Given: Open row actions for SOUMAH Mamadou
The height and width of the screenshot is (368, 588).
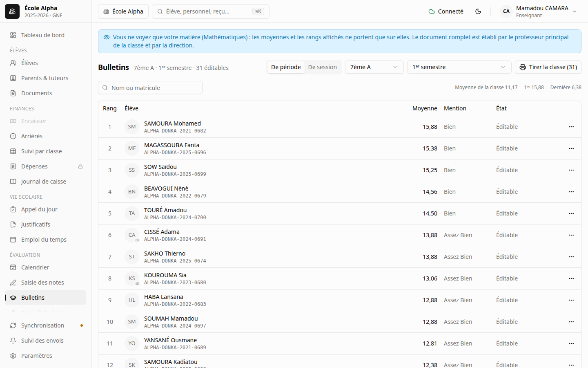Looking at the screenshot, I should pyautogui.click(x=571, y=322).
